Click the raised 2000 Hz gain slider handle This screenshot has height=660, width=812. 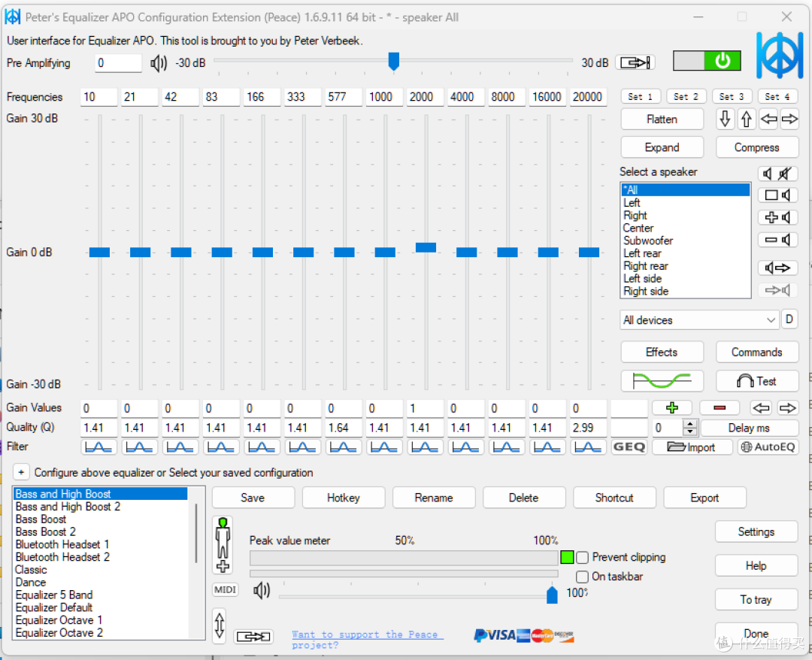pos(426,247)
